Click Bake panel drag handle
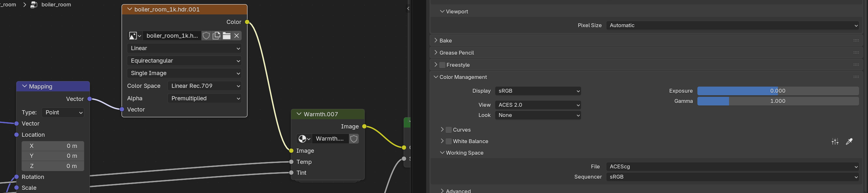Viewport: 868px width, 193px height. [x=856, y=40]
